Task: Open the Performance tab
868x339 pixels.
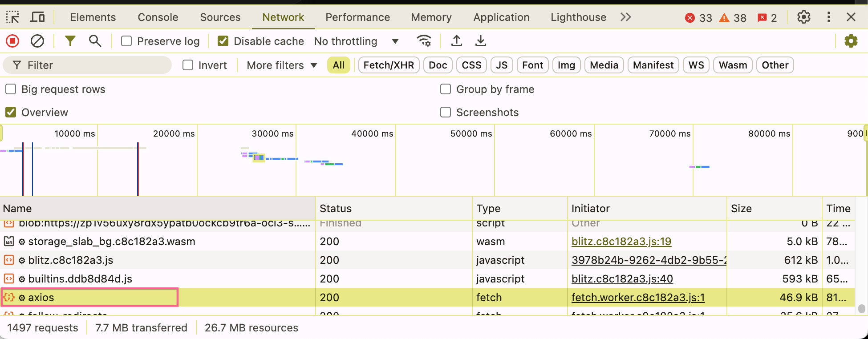Action: (x=357, y=17)
